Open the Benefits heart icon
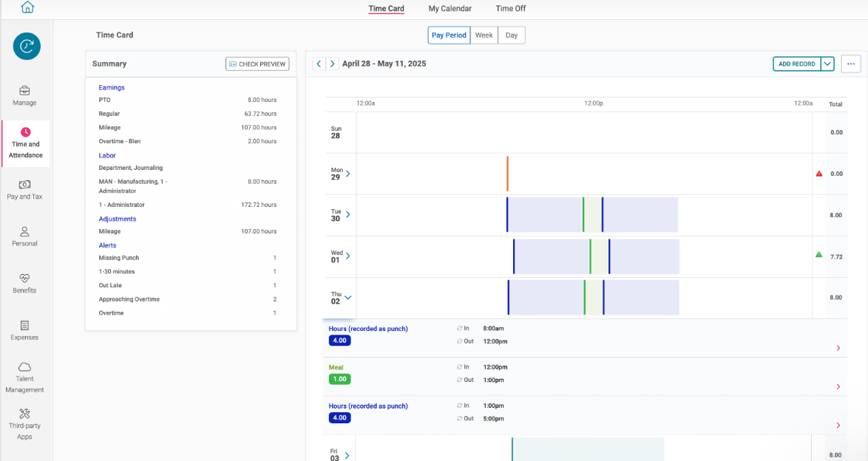868x461 pixels. (x=24, y=279)
